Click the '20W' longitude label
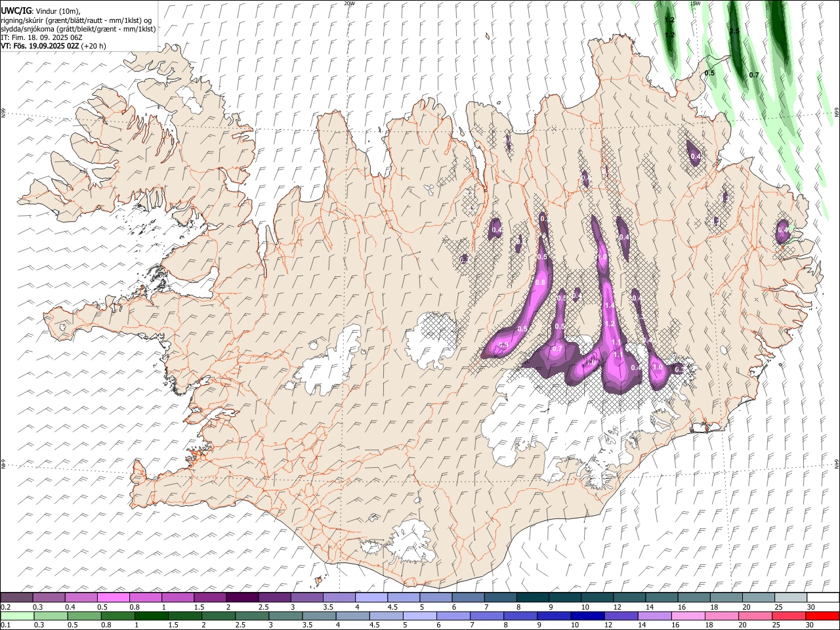 (x=349, y=3)
